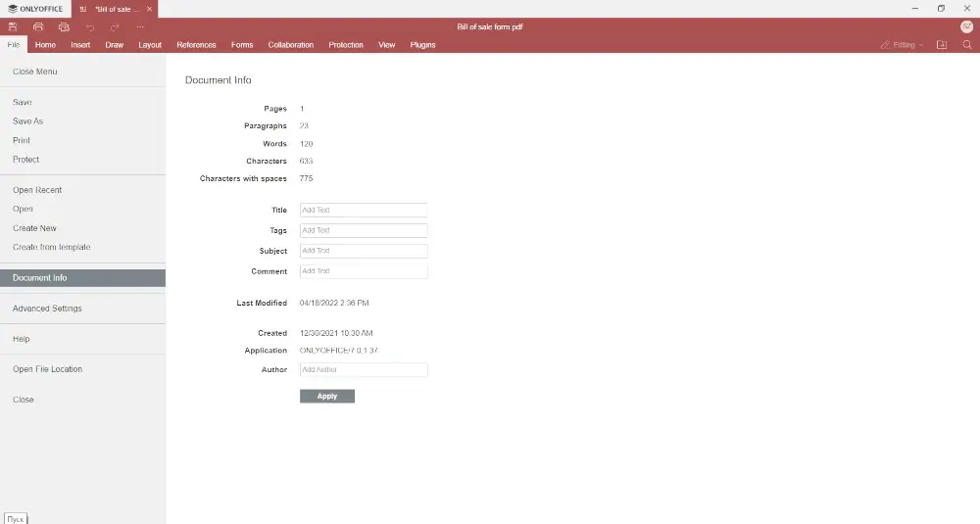Select Protect in the File menu
The height and width of the screenshot is (524, 980).
pyautogui.click(x=26, y=159)
